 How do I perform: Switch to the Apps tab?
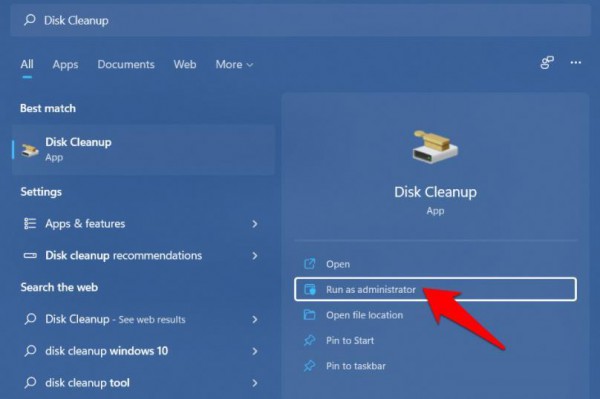[x=65, y=64]
